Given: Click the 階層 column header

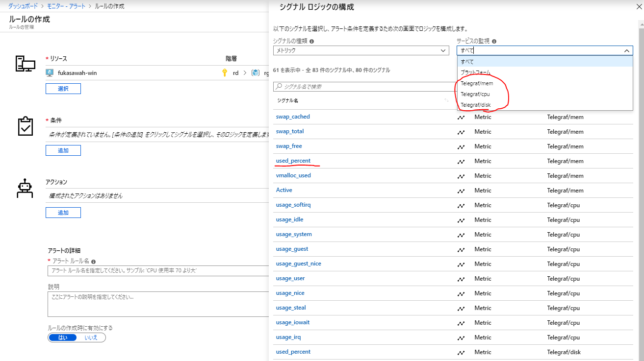Looking at the screenshot, I should [231, 58].
